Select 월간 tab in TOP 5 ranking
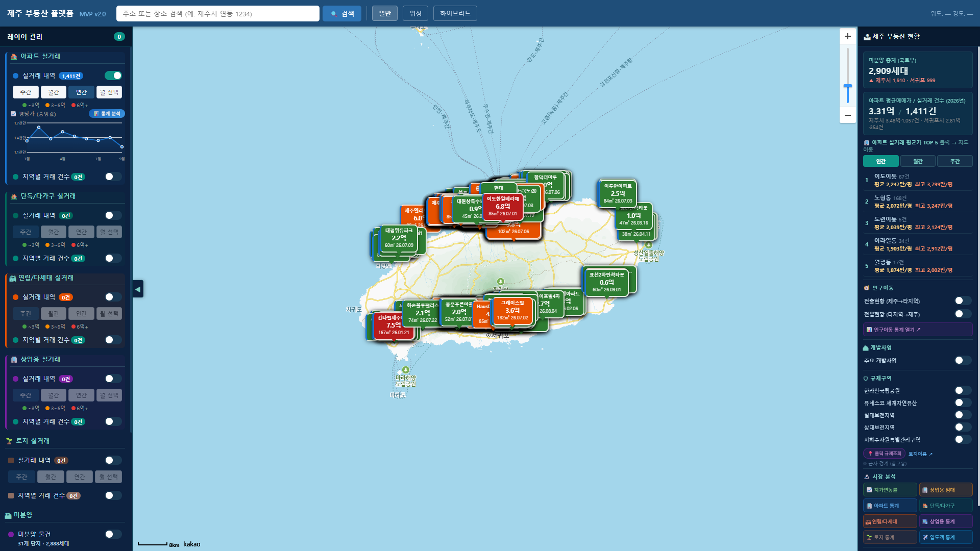This screenshot has width=980, height=551. [x=918, y=162]
